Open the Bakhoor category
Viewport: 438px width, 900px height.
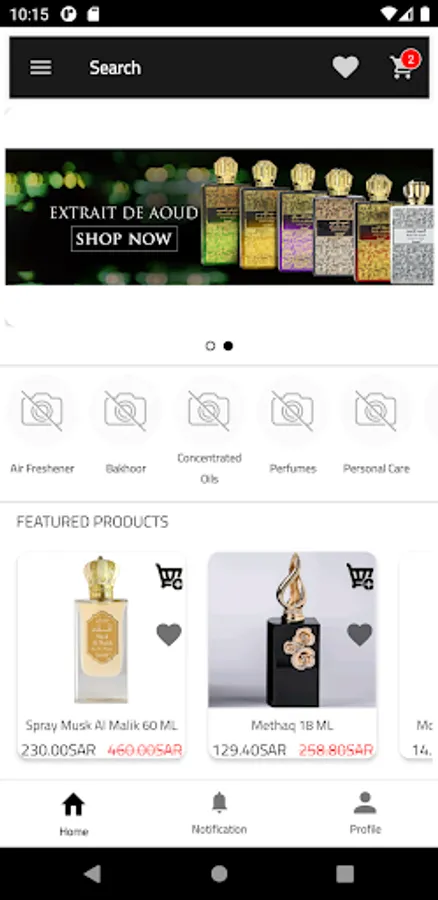tap(126, 426)
